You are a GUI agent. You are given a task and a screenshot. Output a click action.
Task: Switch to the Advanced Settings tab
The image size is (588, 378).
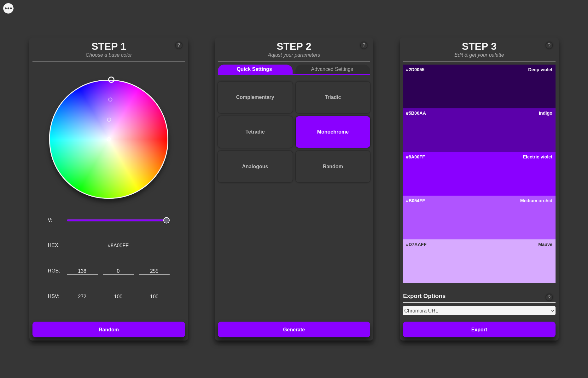pos(332,69)
